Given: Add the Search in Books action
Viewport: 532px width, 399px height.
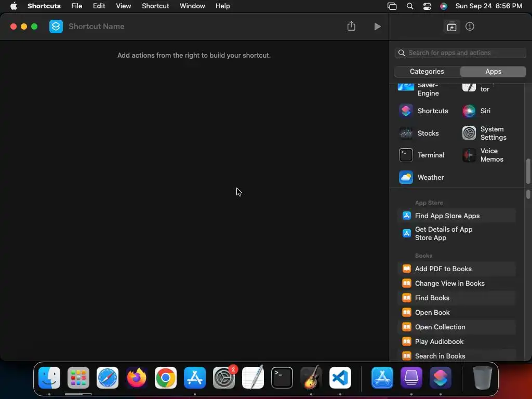Looking at the screenshot, I should pos(457,356).
